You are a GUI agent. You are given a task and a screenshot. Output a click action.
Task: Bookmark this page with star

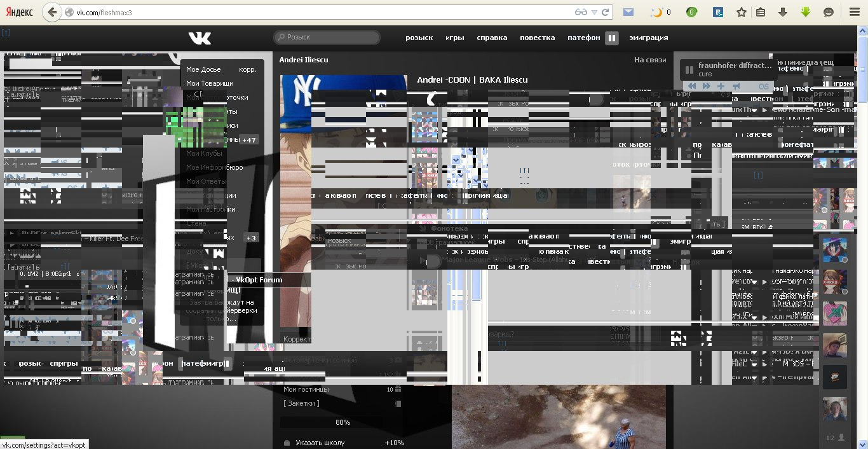pos(741,12)
